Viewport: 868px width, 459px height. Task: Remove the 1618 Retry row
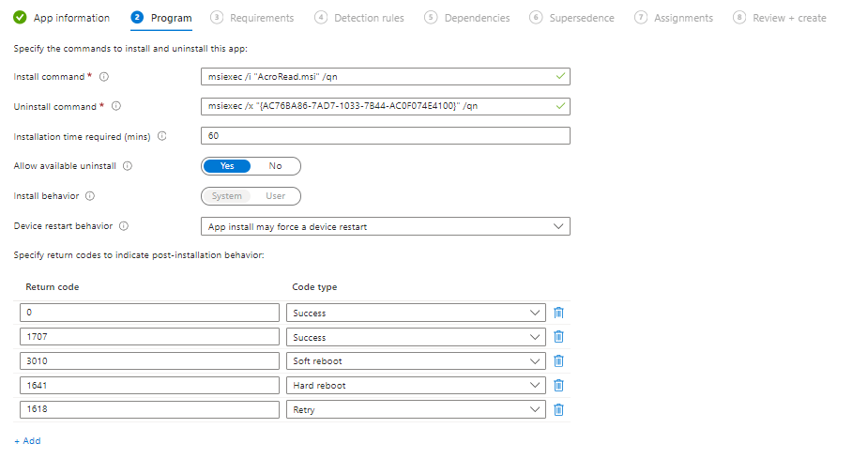558,409
